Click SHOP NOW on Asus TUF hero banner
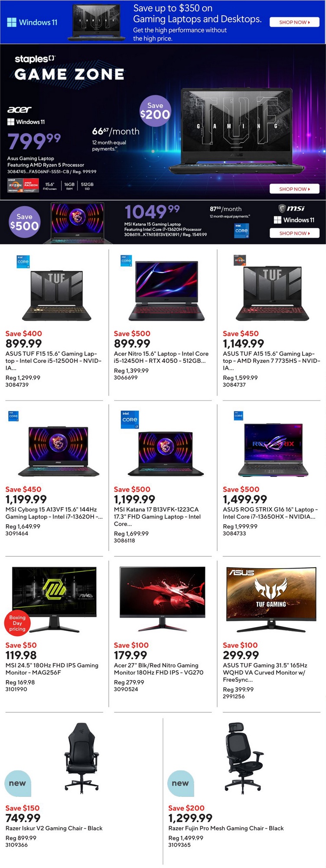This screenshot has height=868, width=326. coord(294,189)
